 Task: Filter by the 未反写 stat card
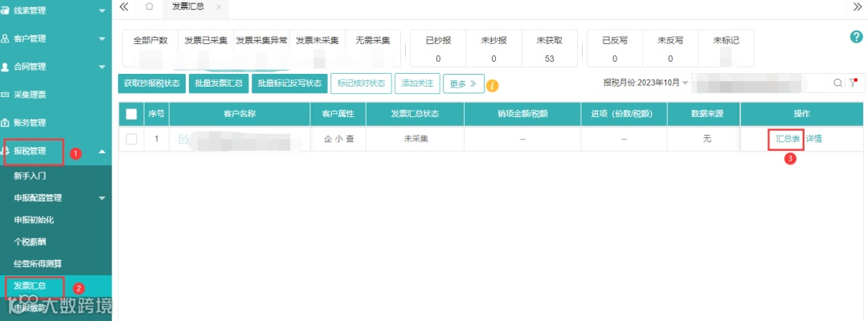point(670,49)
